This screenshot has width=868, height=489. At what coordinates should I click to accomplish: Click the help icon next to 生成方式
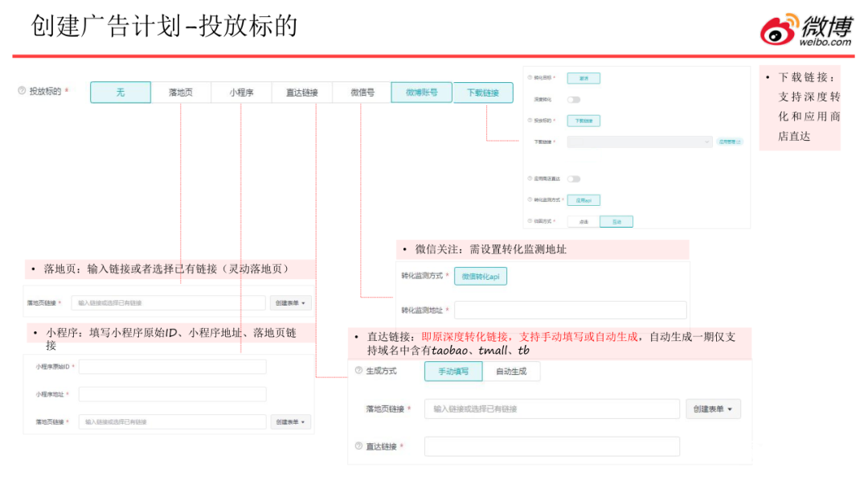(358, 371)
